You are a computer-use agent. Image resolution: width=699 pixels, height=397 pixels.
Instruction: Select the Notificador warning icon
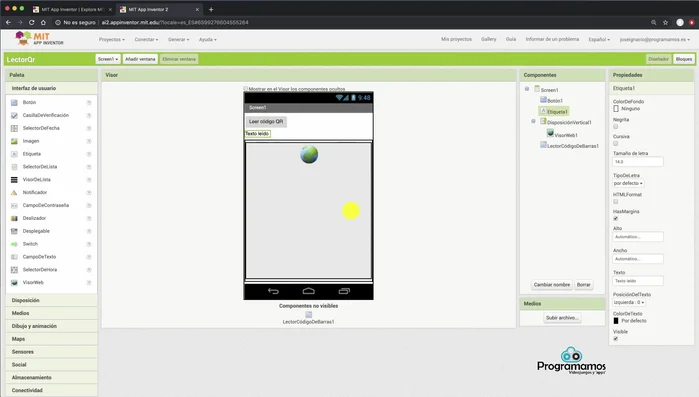coord(14,192)
